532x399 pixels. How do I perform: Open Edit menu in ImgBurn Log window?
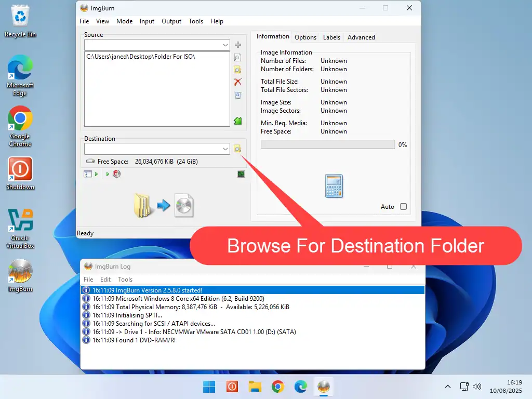105,279
